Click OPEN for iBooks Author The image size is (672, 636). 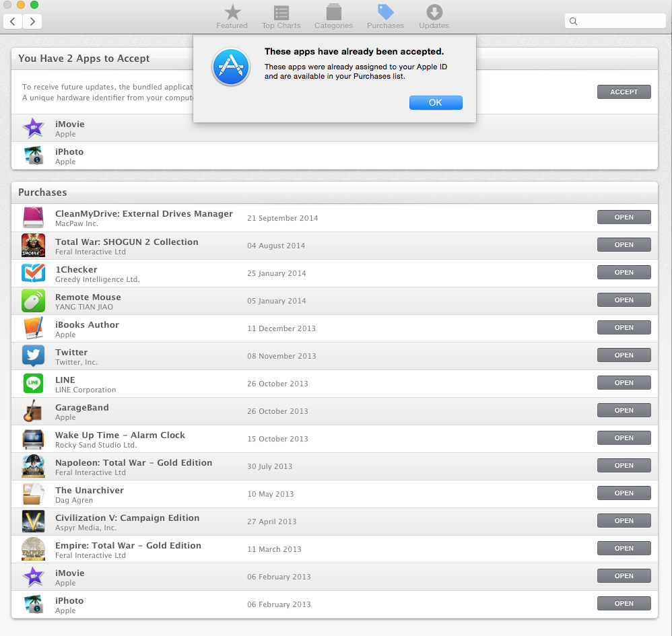click(624, 327)
